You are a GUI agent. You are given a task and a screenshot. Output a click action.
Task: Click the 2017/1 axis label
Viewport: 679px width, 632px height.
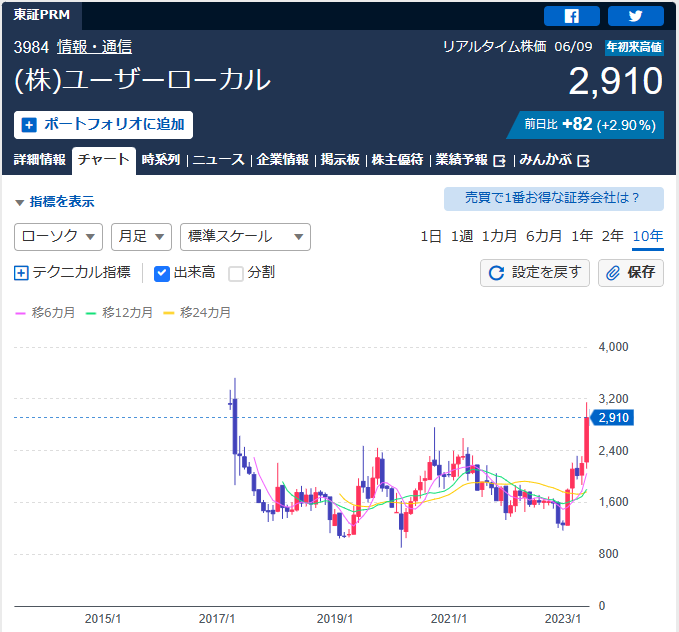[x=217, y=619]
